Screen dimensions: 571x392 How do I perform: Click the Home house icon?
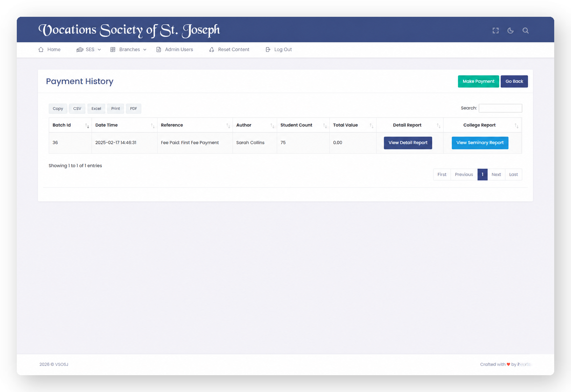point(41,50)
